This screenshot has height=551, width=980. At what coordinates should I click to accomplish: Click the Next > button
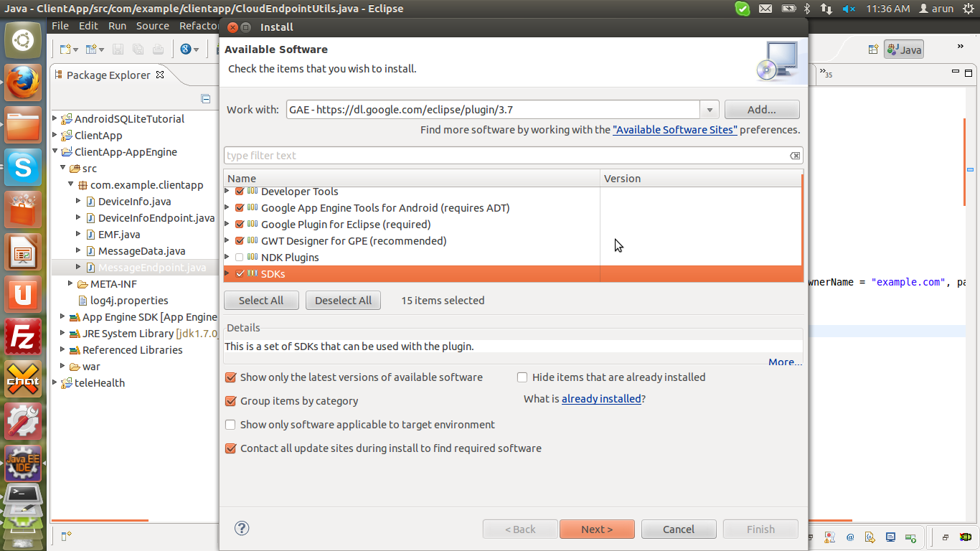coord(597,529)
